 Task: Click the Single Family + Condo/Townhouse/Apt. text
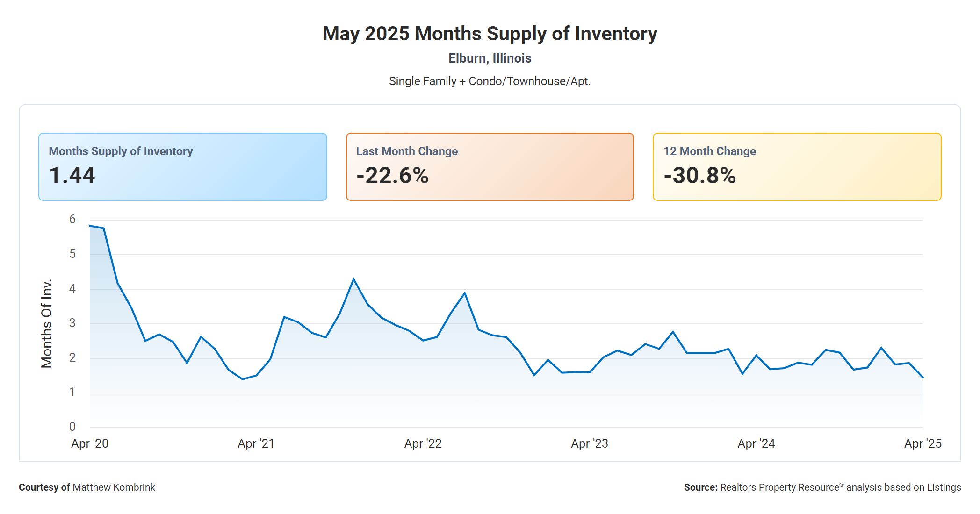tap(490, 81)
